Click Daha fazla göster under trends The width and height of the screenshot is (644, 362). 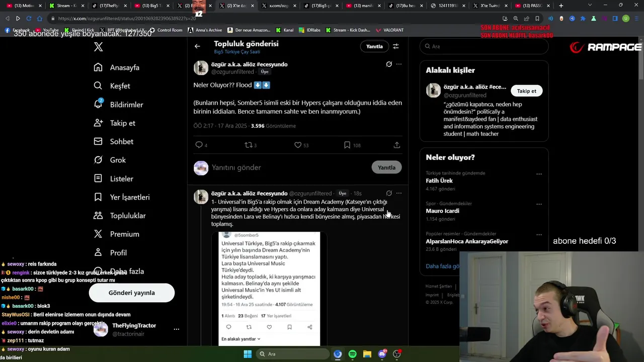pyautogui.click(x=443, y=266)
